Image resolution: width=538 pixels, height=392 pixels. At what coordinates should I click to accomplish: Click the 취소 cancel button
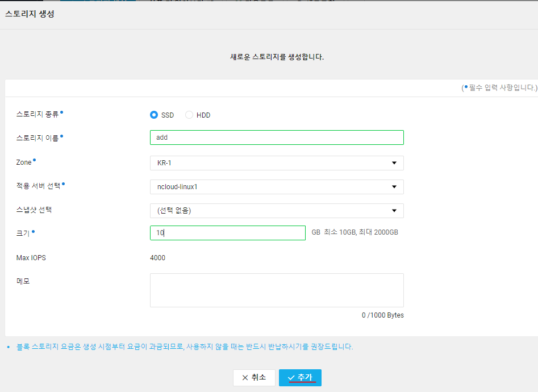pyautogui.click(x=255, y=378)
